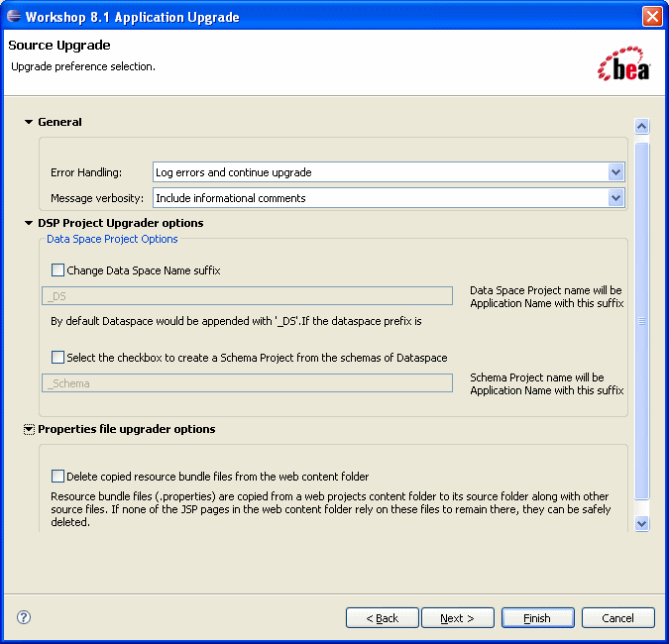Click the vertical scrollbar thumb
The image size is (669, 644).
click(x=641, y=321)
